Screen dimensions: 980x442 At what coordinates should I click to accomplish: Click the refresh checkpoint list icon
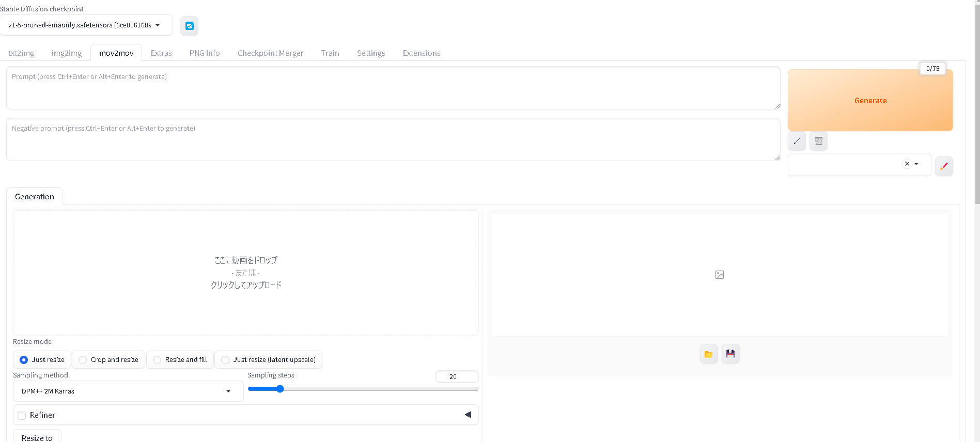pos(190,26)
